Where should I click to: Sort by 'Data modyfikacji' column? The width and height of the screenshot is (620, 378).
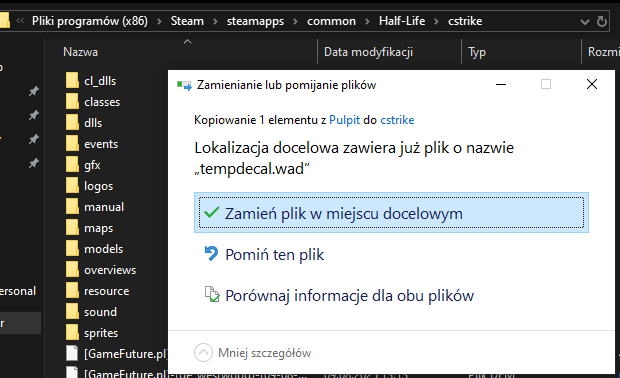[368, 52]
